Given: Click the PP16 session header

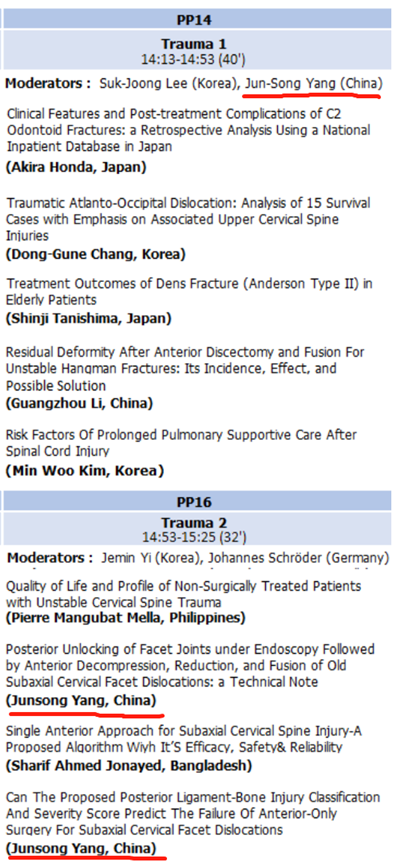Looking at the screenshot, I should point(195,502).
